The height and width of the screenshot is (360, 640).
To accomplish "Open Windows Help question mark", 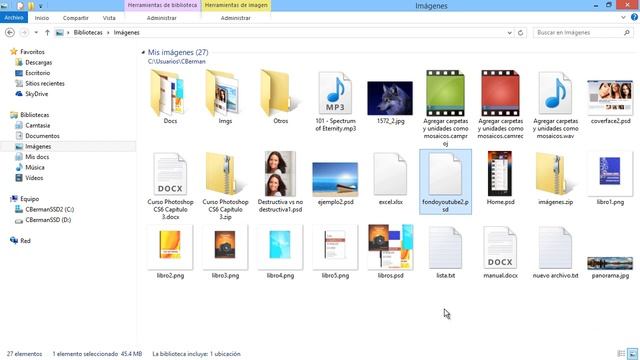I will 634,17.
